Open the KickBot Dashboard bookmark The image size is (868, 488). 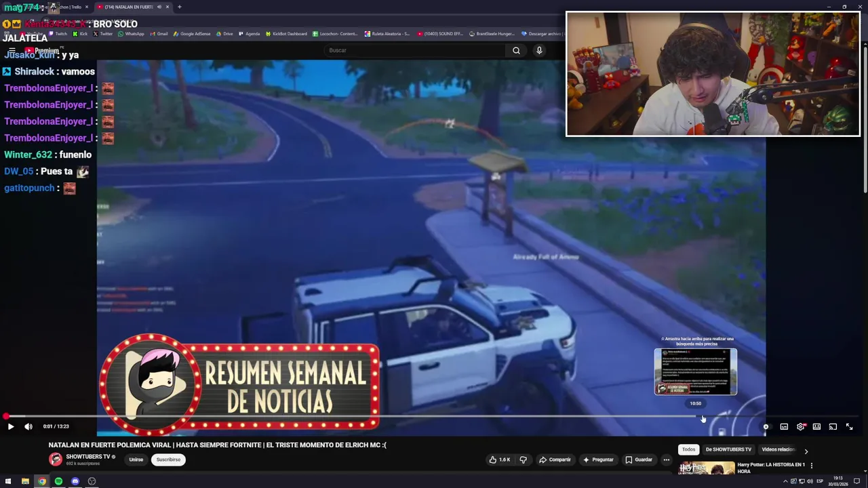tap(286, 33)
